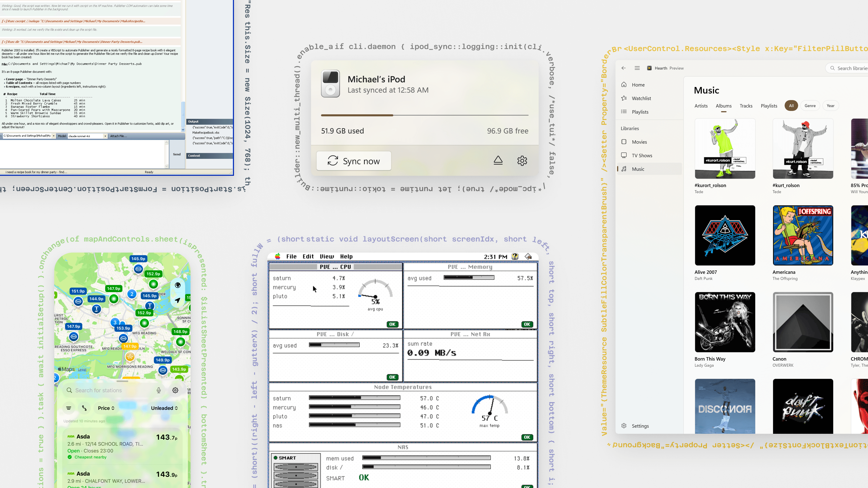The height and width of the screenshot is (488, 868).
Task: Click the iPod storage usage bar
Action: click(x=425, y=115)
